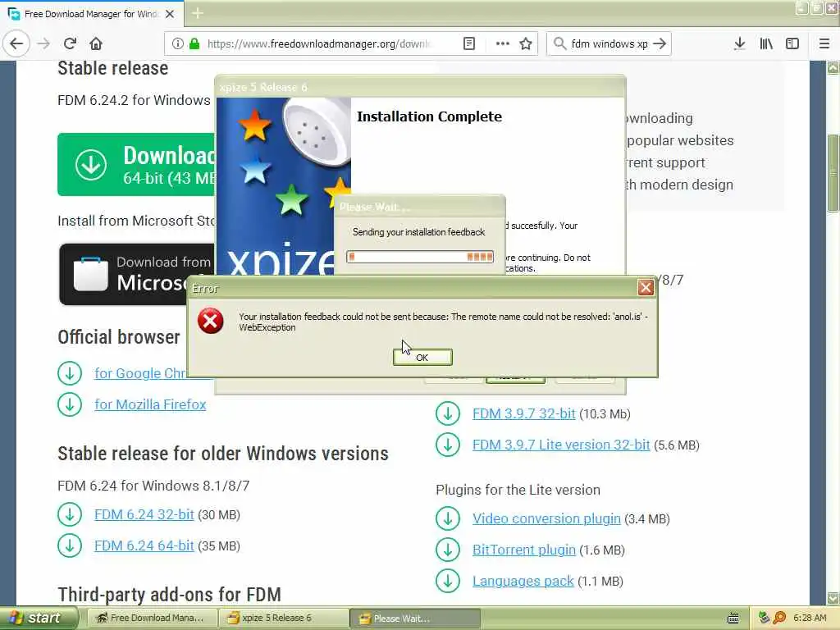Click the 'fdm windows xp' search field

609,43
